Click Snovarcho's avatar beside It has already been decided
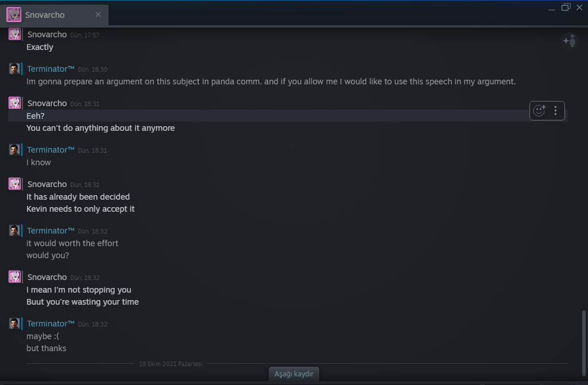588x385 pixels. coord(14,184)
